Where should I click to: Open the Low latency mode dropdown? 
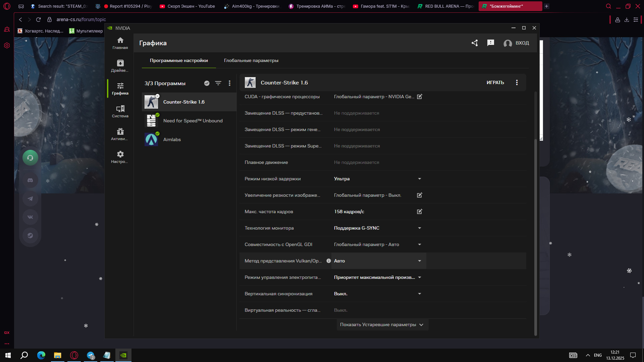click(x=420, y=179)
